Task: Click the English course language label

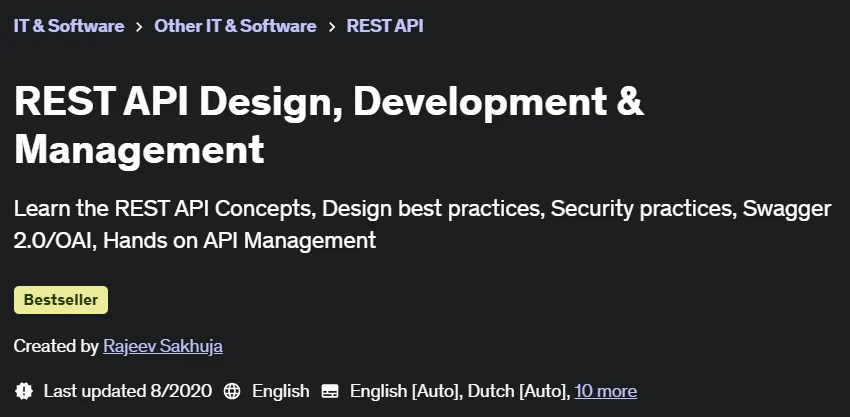Action: (x=281, y=391)
